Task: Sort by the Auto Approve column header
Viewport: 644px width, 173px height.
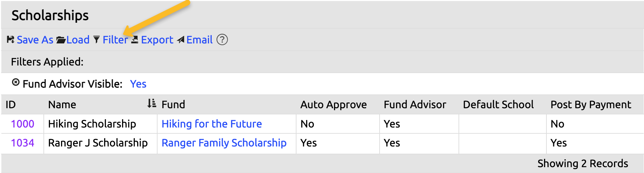Action: coord(333,104)
